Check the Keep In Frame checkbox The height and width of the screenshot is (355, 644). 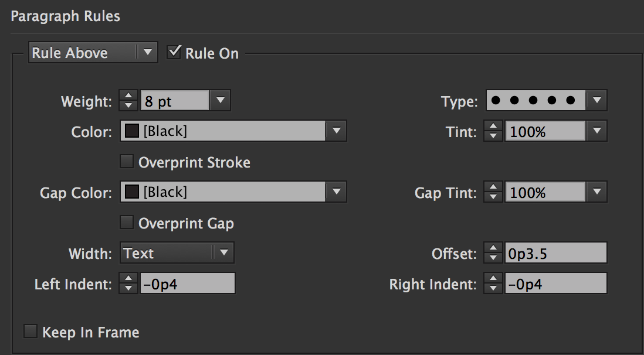pos(30,332)
